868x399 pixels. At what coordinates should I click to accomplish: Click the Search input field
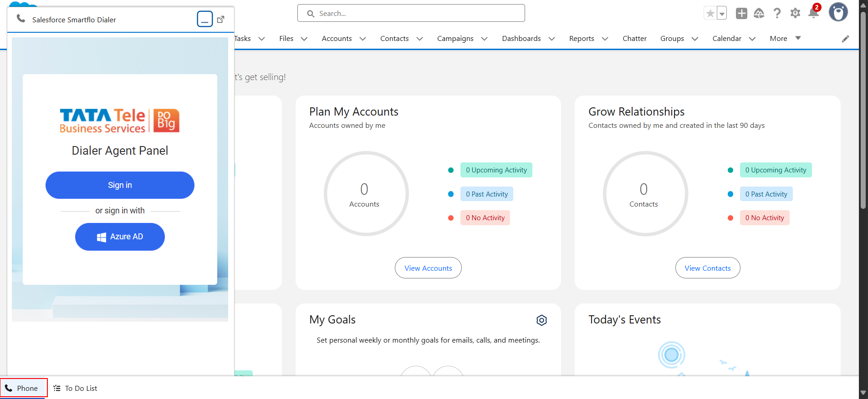click(411, 13)
